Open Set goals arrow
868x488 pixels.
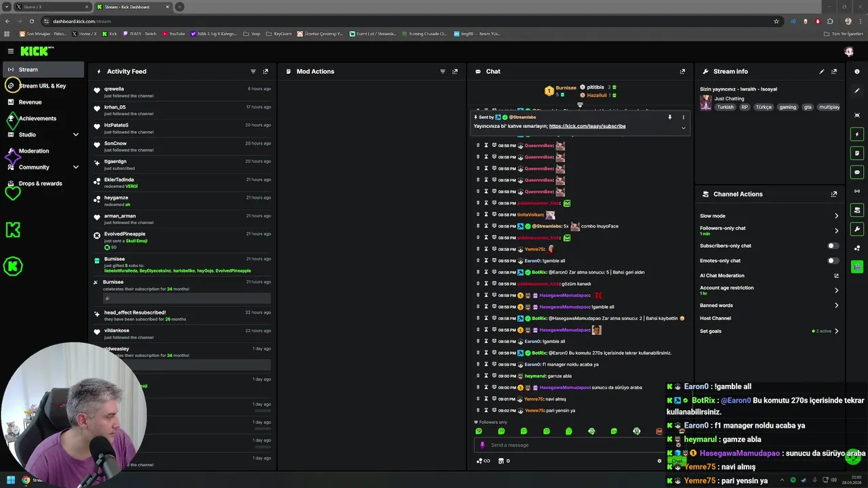836,331
